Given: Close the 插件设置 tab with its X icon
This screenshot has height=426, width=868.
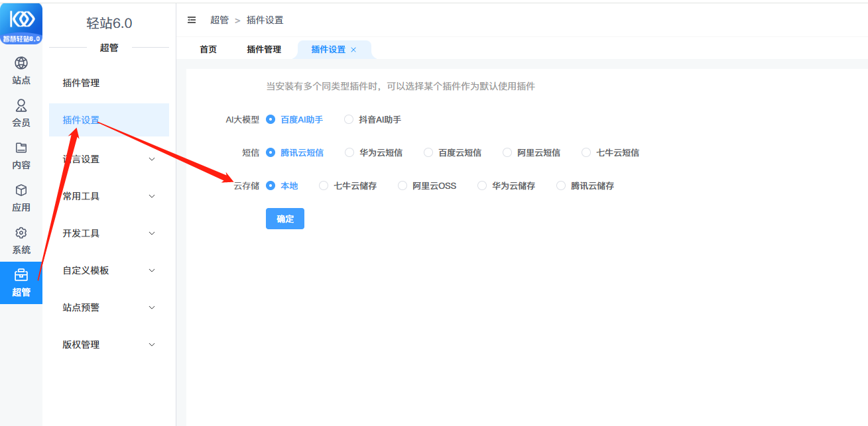Looking at the screenshot, I should [353, 50].
